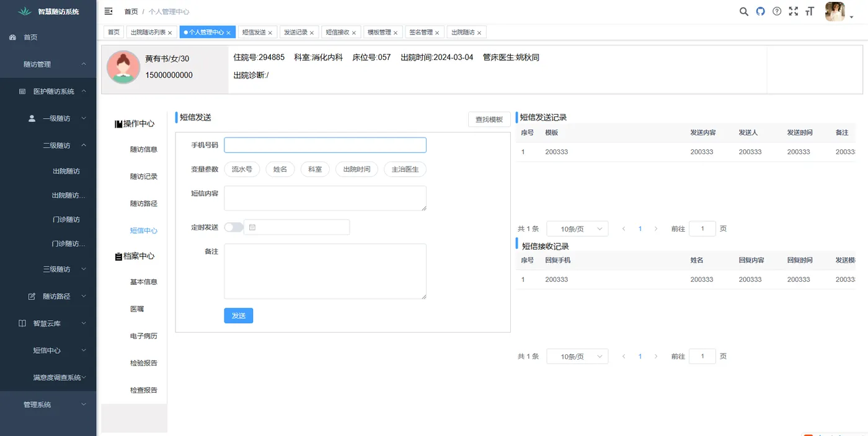
Task: Open the user avatar dropdown menu
Action: pos(835,12)
